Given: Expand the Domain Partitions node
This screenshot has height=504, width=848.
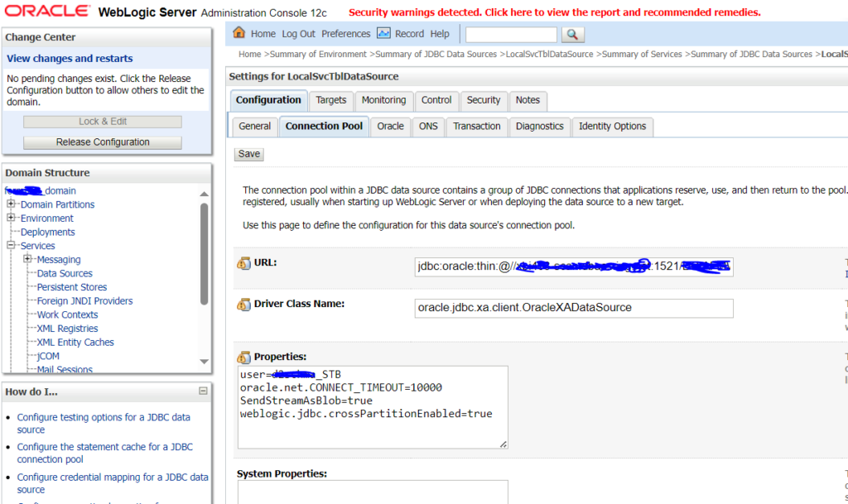Looking at the screenshot, I should point(11,204).
